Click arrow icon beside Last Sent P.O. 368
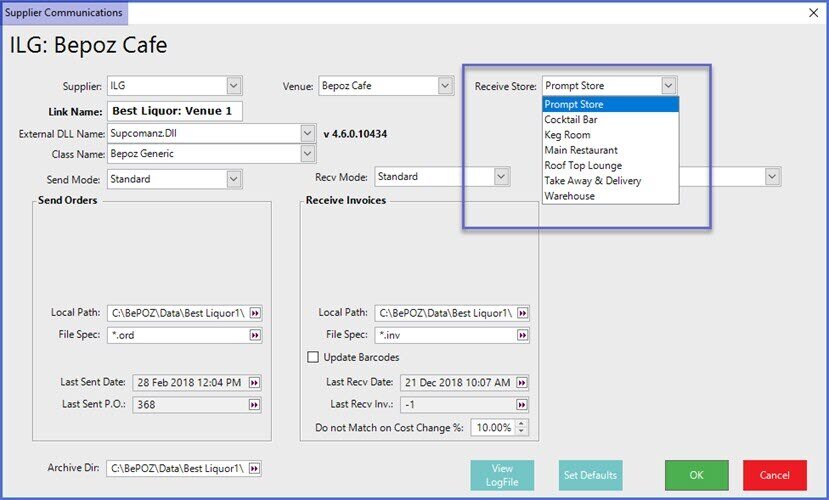Image resolution: width=829 pixels, height=500 pixels. 254,405
